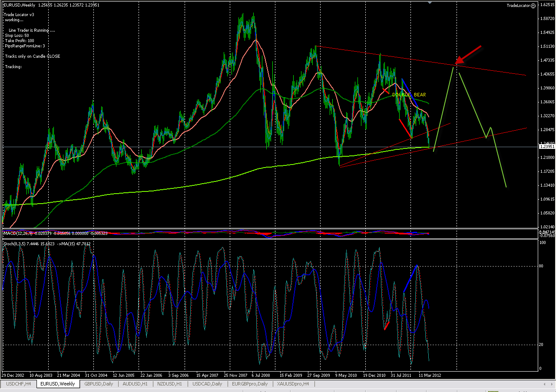556x392 pixels.
Task: Click the "11 Mar 2012" date label
Action: tap(430, 375)
